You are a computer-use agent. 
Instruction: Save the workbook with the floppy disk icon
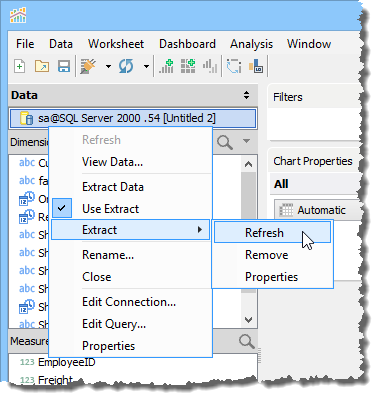click(x=64, y=66)
